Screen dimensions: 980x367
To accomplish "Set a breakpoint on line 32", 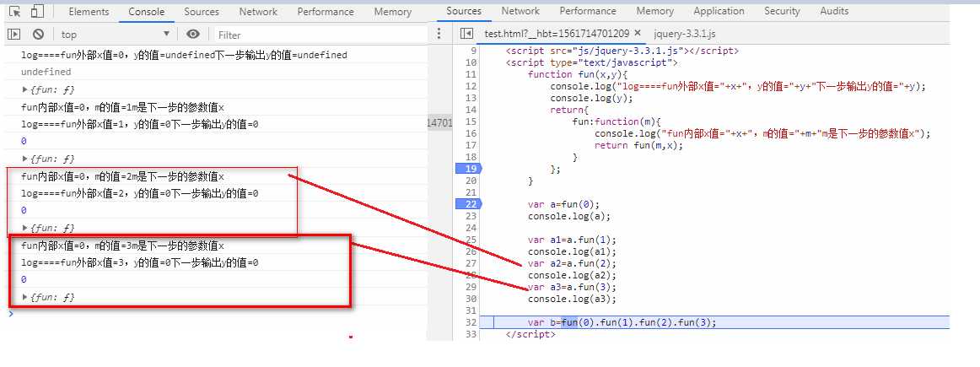I will coord(471,322).
